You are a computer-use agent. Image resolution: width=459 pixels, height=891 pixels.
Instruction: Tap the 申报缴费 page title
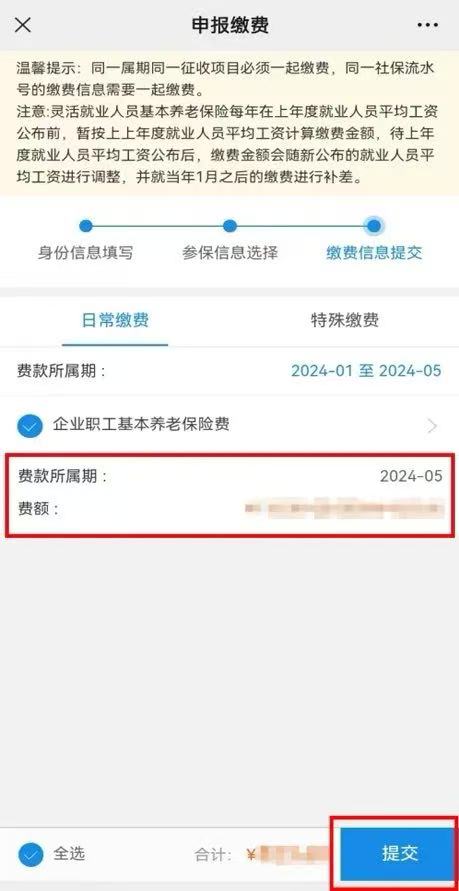pyautogui.click(x=230, y=26)
